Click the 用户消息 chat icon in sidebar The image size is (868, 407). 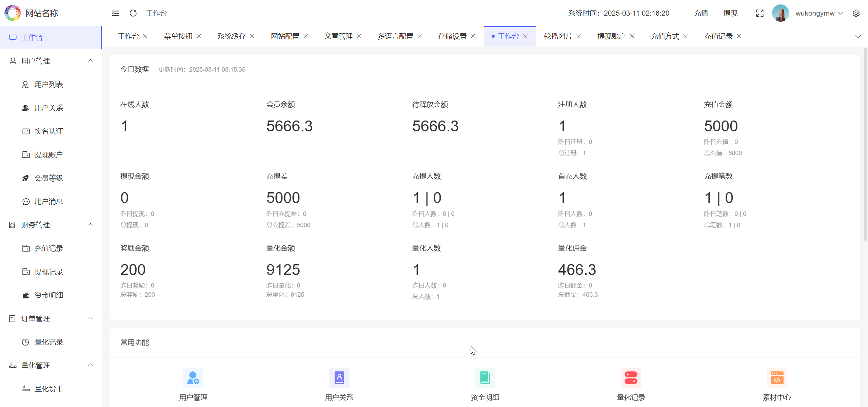pyautogui.click(x=26, y=201)
